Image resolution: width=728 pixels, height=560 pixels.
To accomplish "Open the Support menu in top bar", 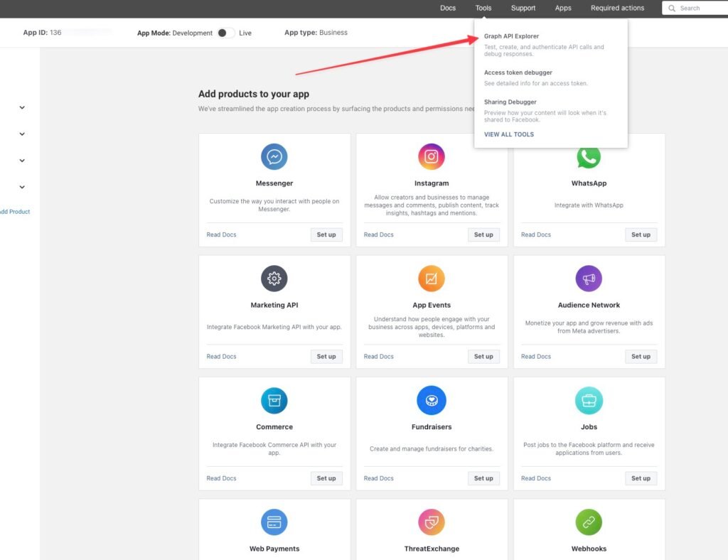I will click(x=523, y=8).
